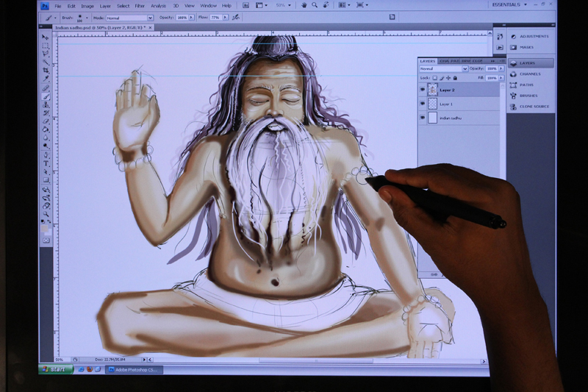Hide the indian sadhu layer
Viewport: 588px width, 392px height.
(422, 118)
